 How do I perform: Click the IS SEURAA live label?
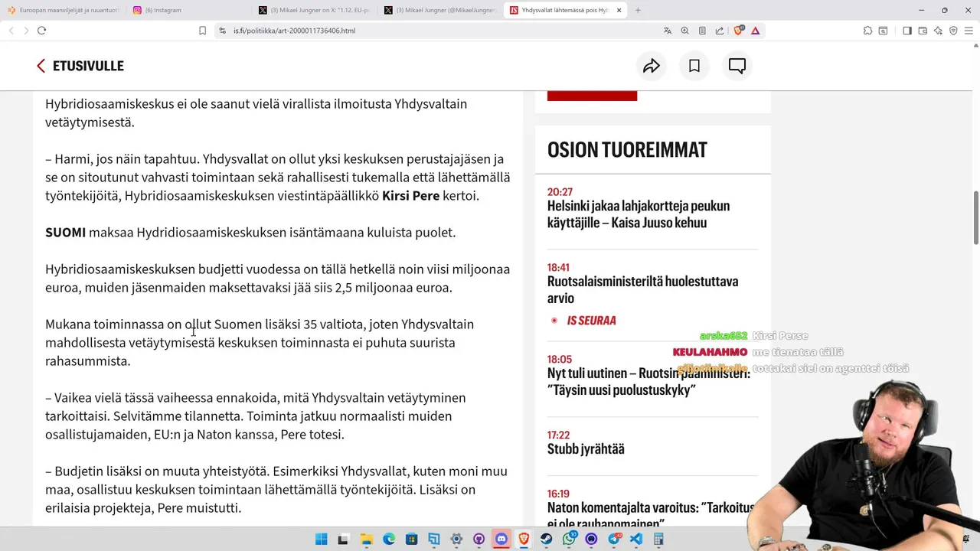coord(591,321)
